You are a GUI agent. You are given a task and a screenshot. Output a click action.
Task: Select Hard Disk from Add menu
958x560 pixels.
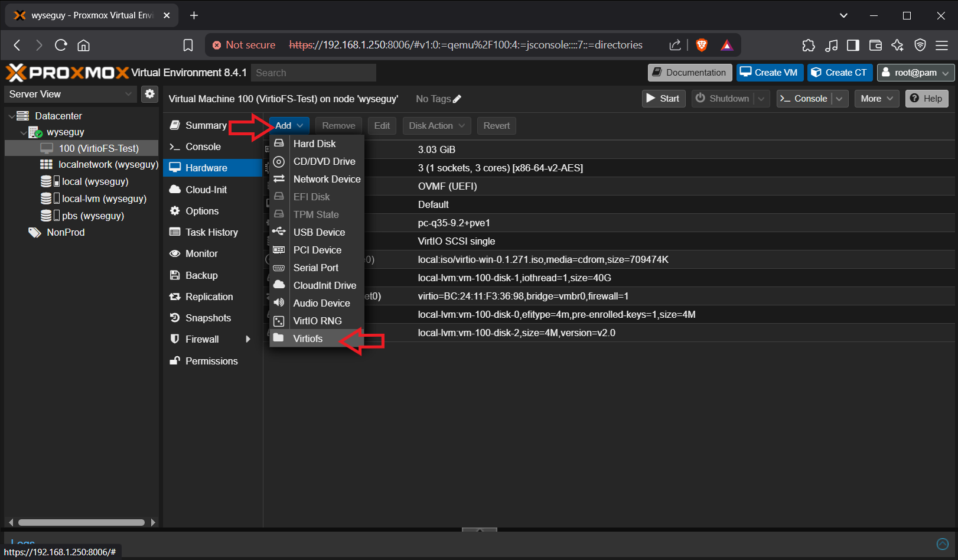(x=317, y=144)
